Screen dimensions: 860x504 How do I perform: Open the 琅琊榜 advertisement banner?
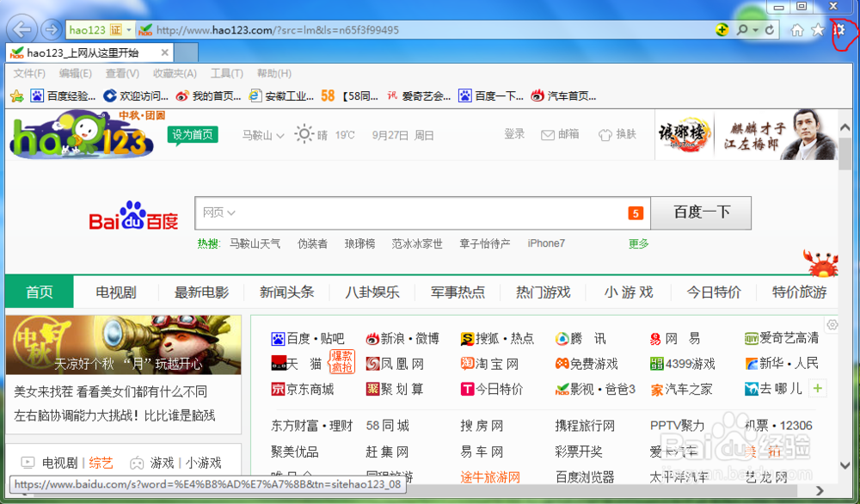click(746, 135)
